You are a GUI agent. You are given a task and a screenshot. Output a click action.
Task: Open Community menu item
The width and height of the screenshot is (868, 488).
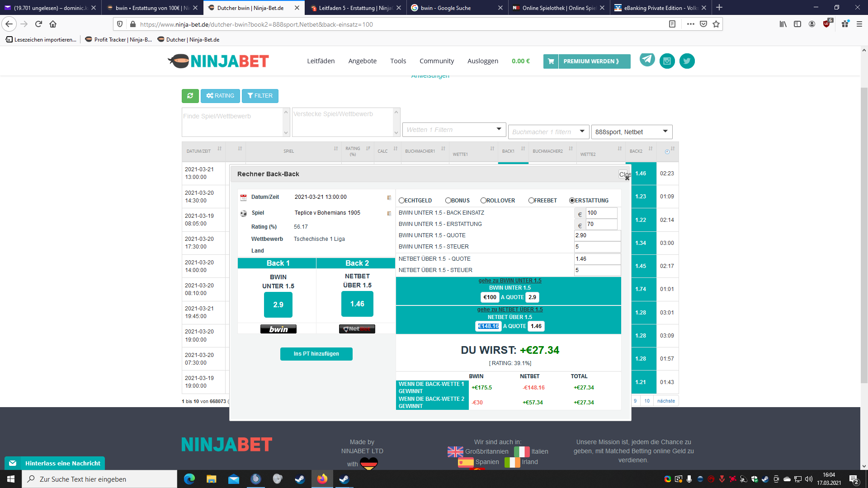pos(436,61)
